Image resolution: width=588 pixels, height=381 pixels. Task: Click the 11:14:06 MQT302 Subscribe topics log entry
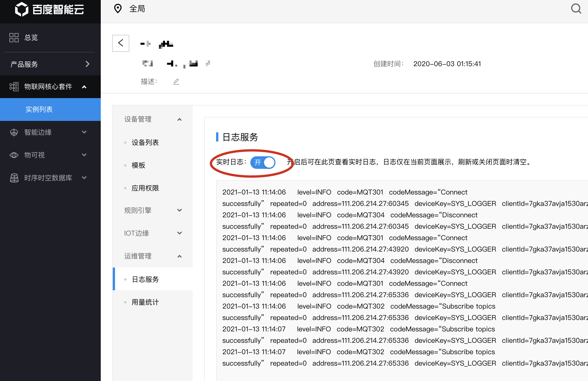point(359,306)
